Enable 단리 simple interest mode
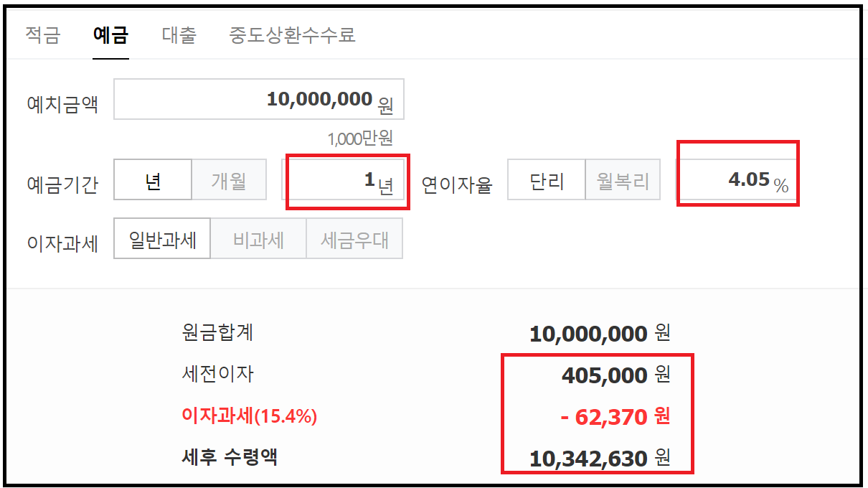 click(x=546, y=180)
